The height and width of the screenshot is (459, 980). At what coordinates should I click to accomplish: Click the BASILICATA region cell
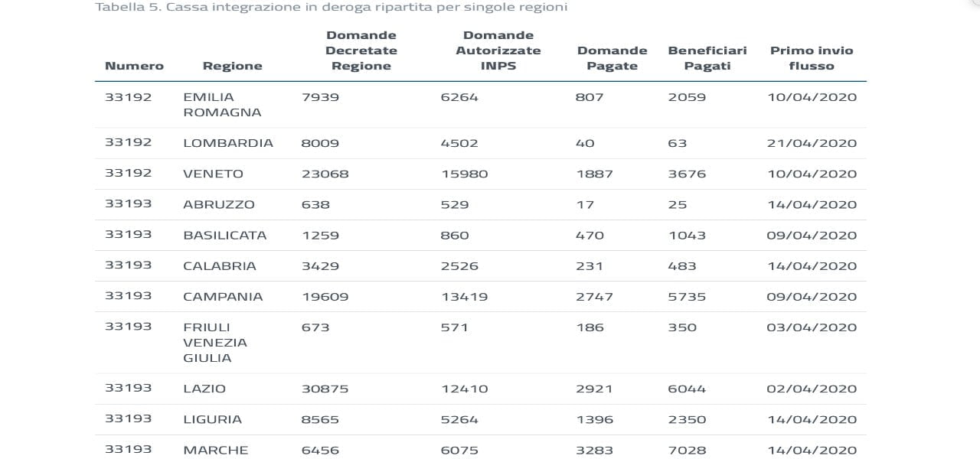click(225, 235)
